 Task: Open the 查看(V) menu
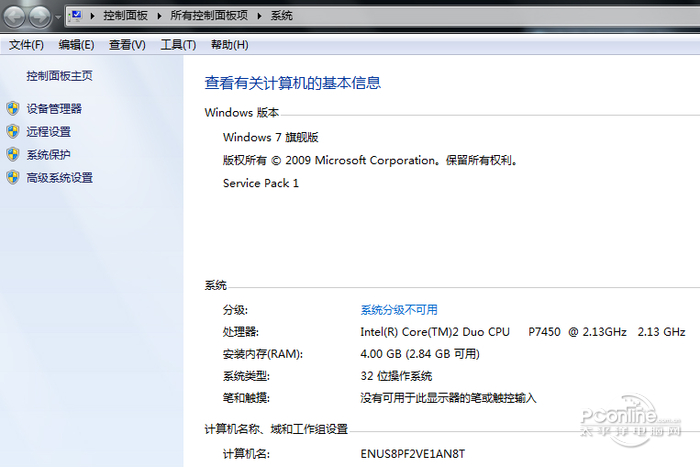point(127,45)
